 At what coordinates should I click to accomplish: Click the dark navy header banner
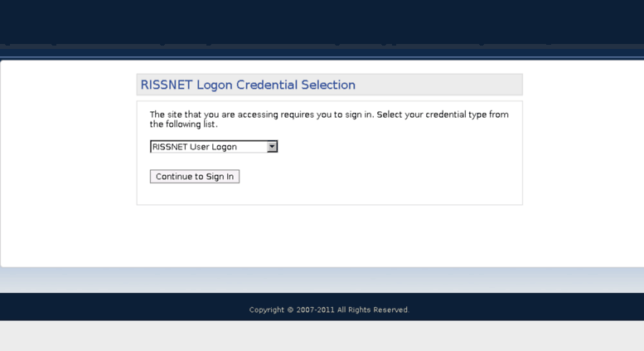322,22
